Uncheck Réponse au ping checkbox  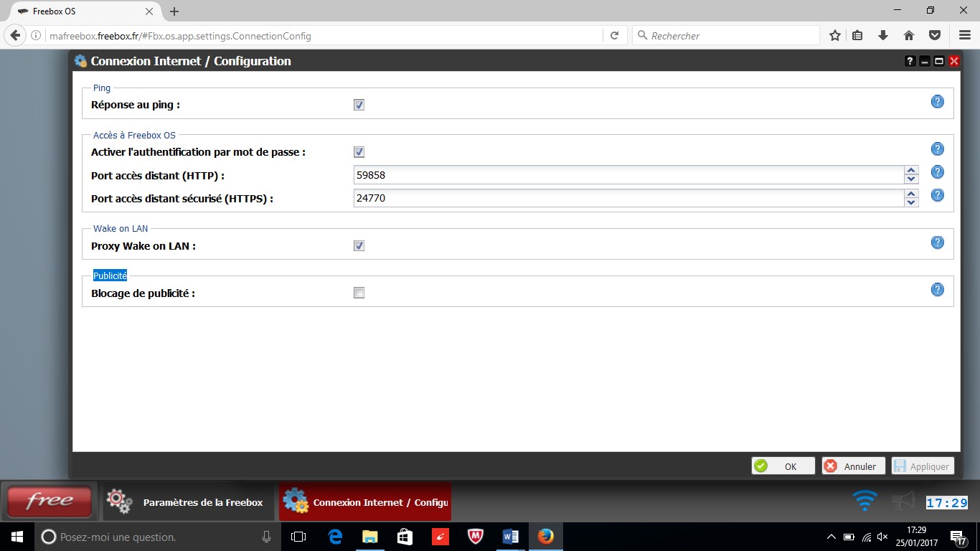tap(359, 105)
